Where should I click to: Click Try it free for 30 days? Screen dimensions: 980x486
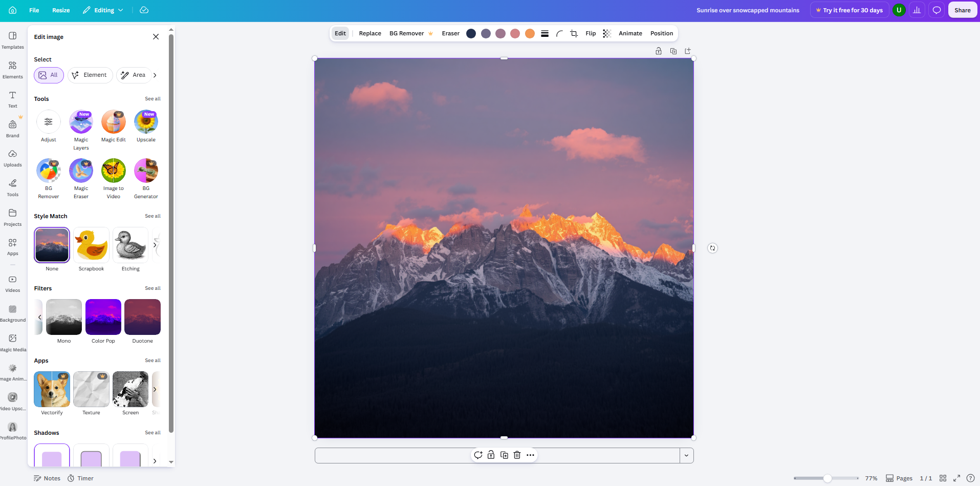click(850, 10)
